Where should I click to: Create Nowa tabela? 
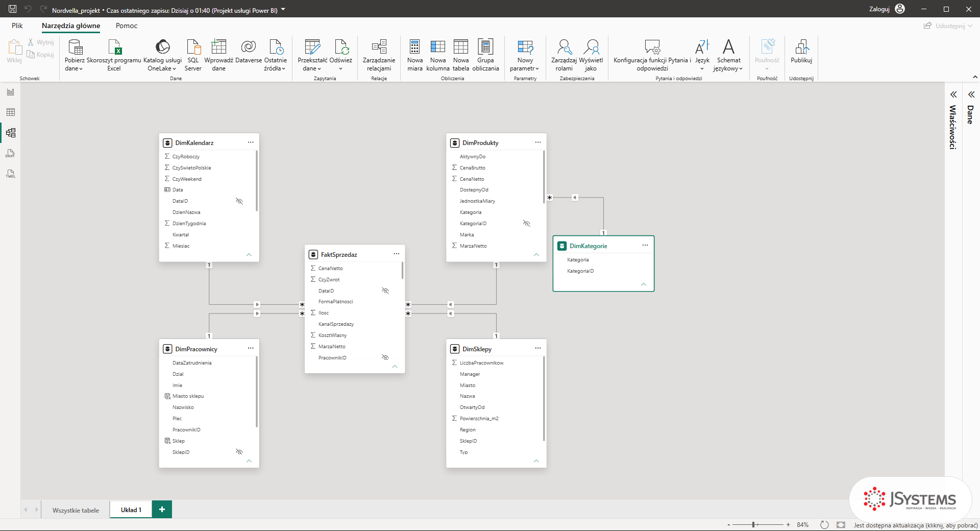(461, 55)
